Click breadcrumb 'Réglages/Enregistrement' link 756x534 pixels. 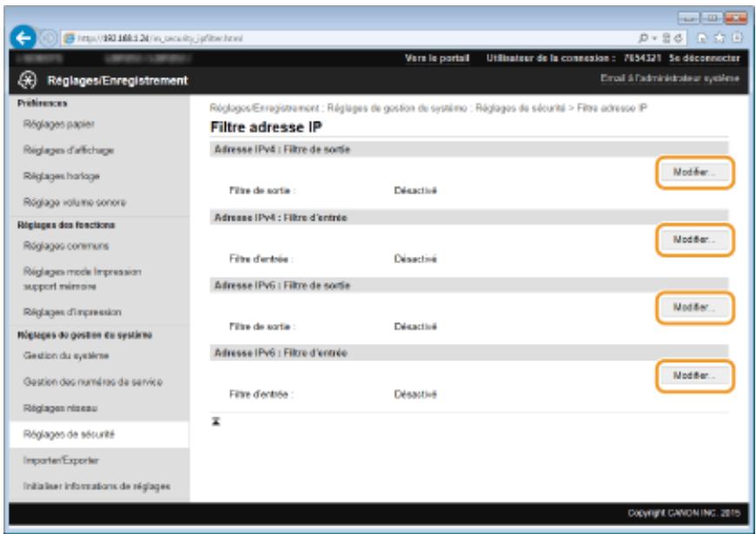(264, 108)
